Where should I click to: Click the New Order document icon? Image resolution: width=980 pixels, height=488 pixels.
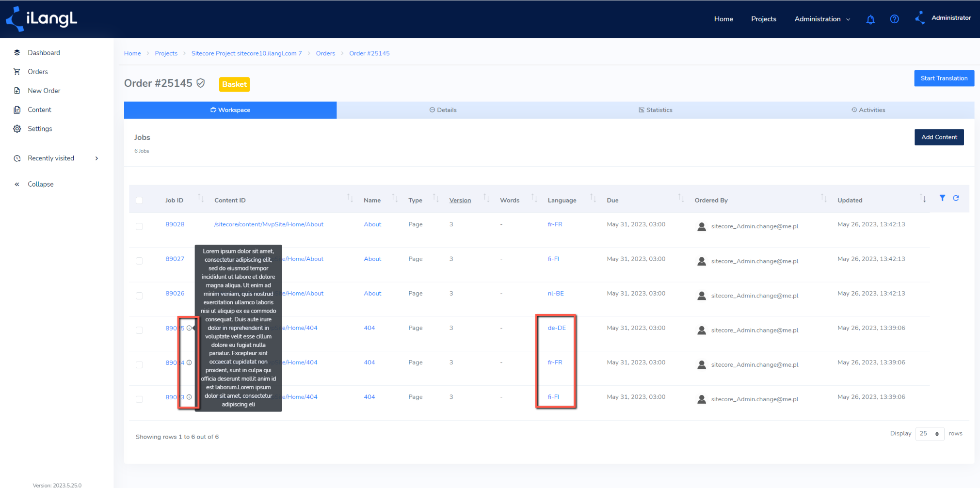(x=17, y=91)
